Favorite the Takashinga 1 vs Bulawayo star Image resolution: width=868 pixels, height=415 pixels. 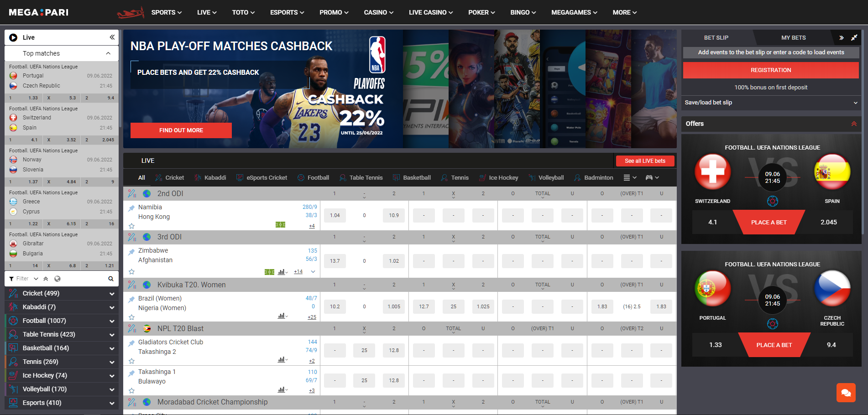pyautogui.click(x=131, y=390)
